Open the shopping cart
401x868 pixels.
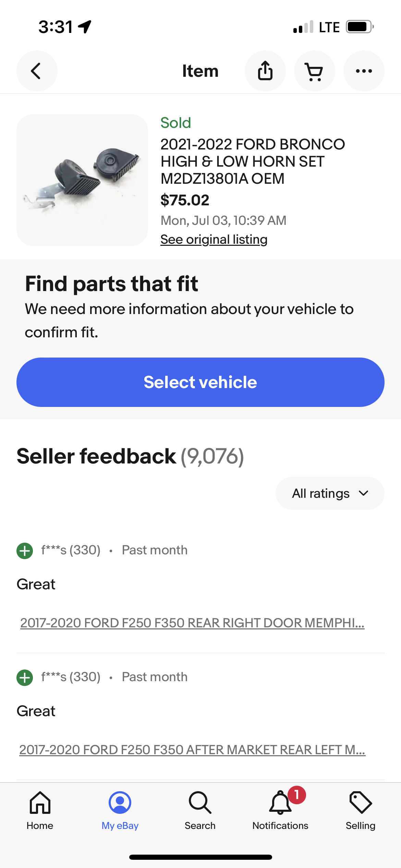pos(314,71)
